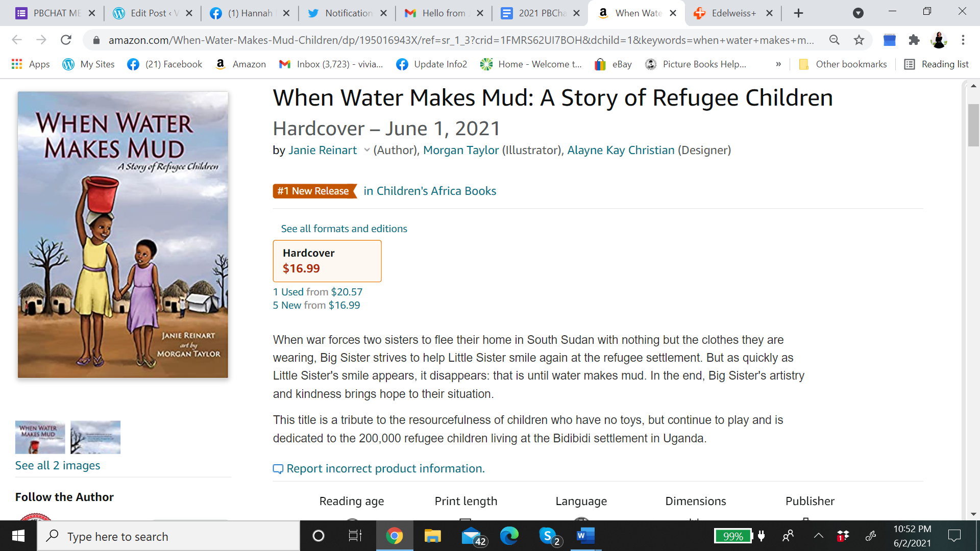Click the zoom magnifier icon in address bar

click(835, 40)
